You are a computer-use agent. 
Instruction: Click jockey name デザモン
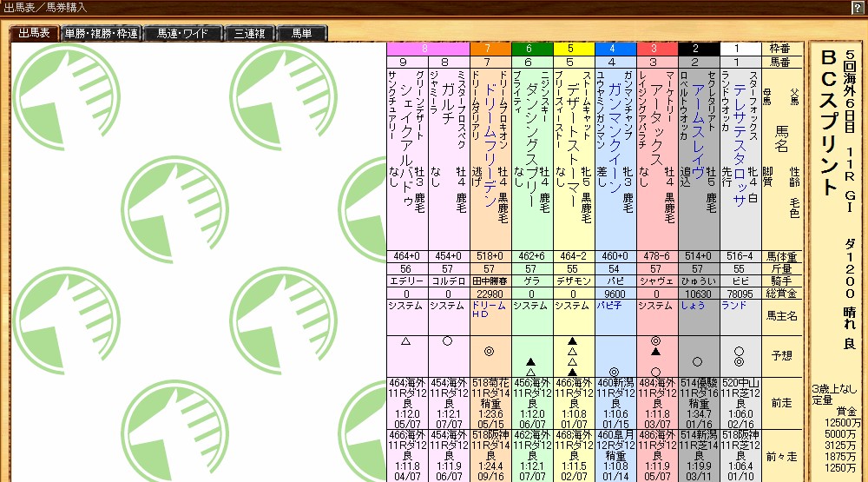click(574, 281)
